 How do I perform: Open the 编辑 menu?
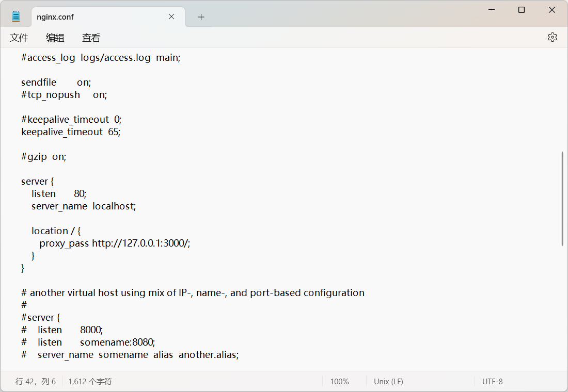55,38
